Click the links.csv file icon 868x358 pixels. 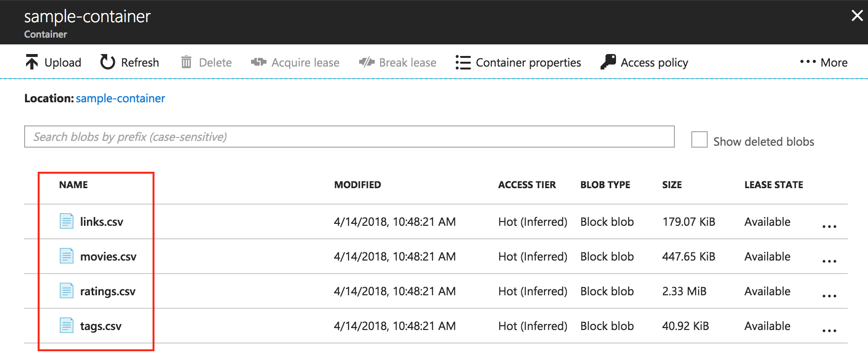[x=67, y=221]
